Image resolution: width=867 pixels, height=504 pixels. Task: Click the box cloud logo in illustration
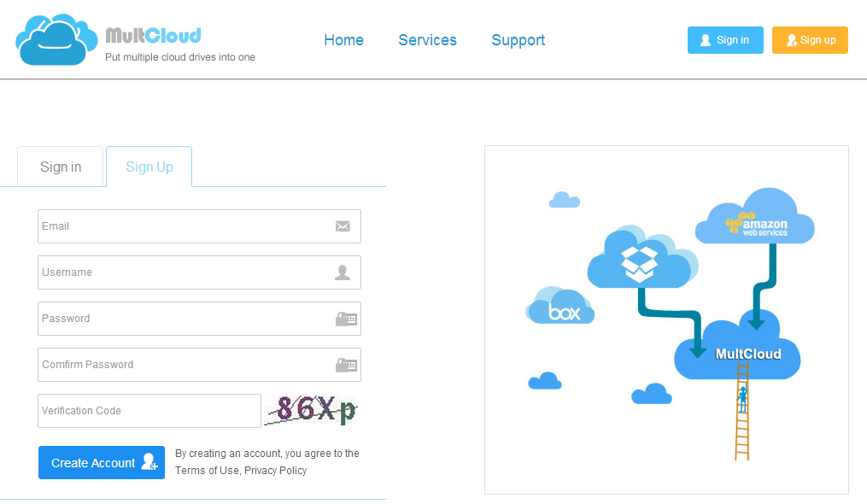click(x=559, y=305)
